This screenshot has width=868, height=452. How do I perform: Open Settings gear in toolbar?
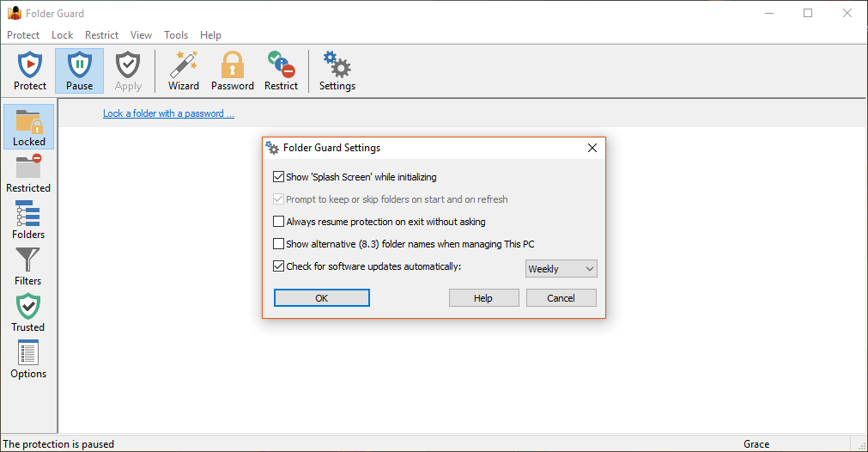point(337,71)
